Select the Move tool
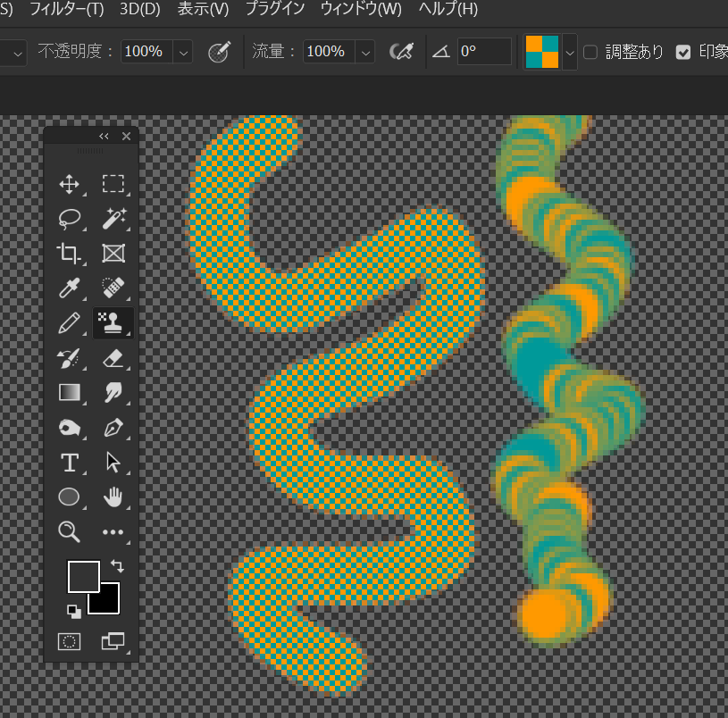The image size is (728, 718). pyautogui.click(x=69, y=184)
